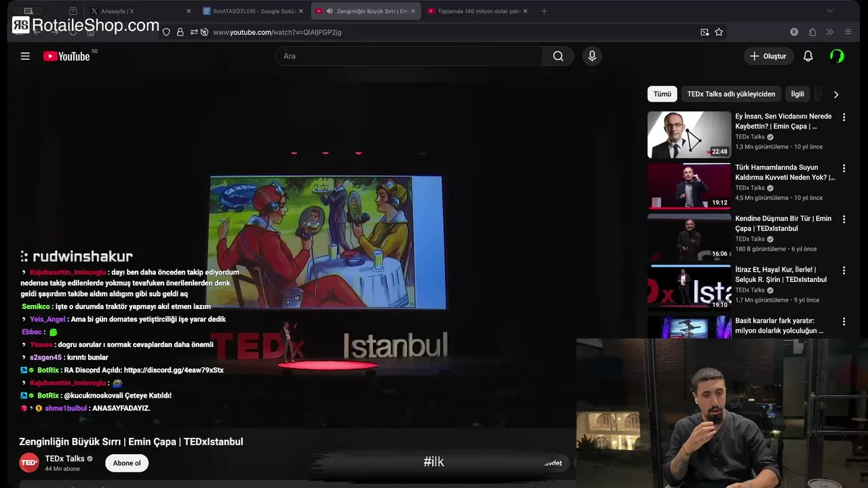Open İtiraz Et, Hayal Kur, İlerle! video title
Image resolution: width=868 pixels, height=488 pixels.
pyautogui.click(x=781, y=274)
